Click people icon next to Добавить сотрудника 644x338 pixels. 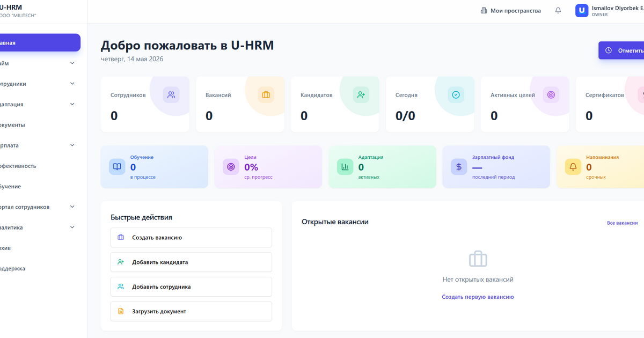[x=121, y=287]
